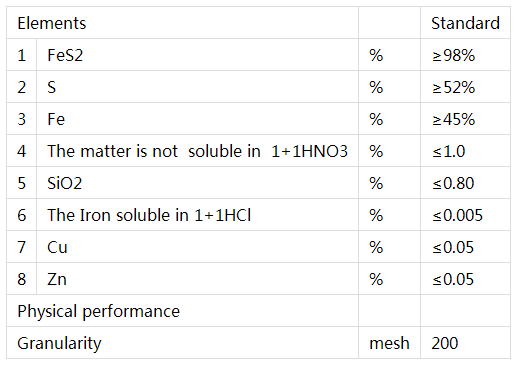This screenshot has height=368, width=523.
Task: Click the Zn element cell
Action: [197, 279]
